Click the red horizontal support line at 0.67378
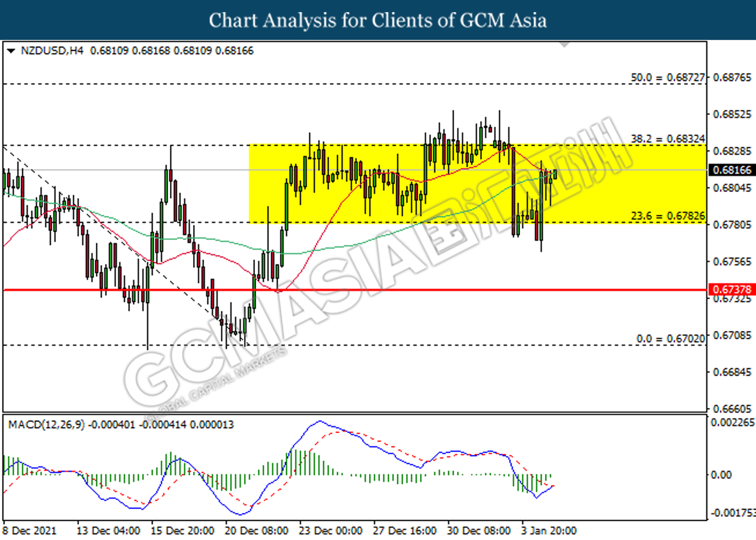The image size is (756, 540). 354,290
